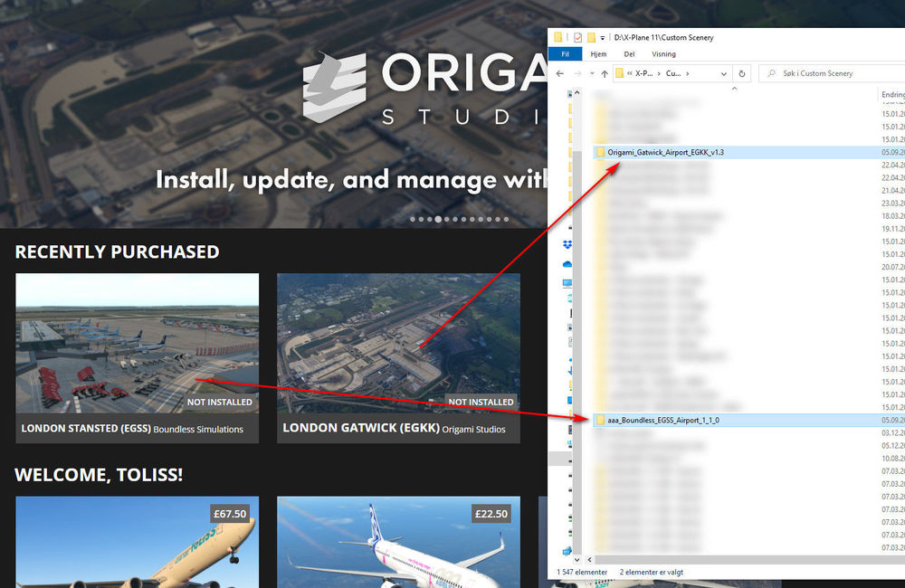Click the Back arrow in File Explorer

coord(561,73)
